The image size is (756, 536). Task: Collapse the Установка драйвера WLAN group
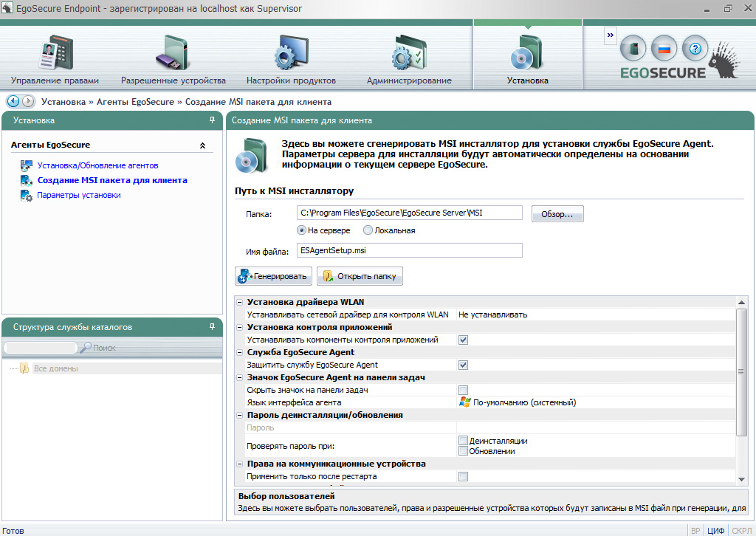pyautogui.click(x=240, y=302)
